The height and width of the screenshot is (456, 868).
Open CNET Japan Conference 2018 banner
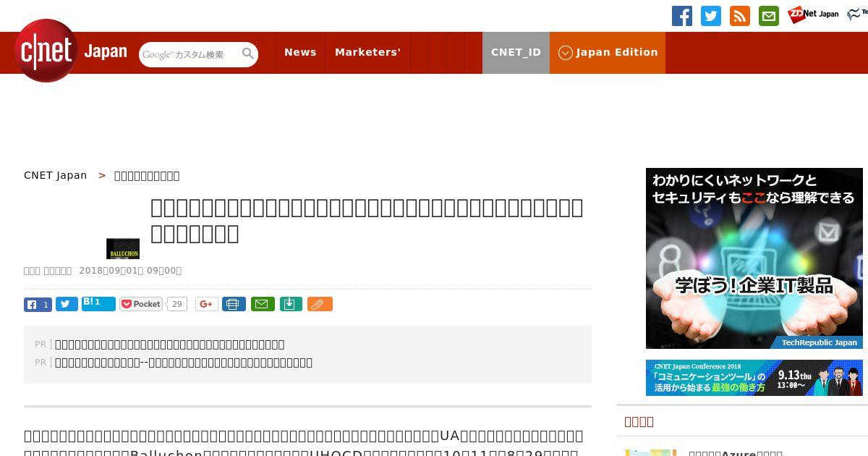[x=754, y=378]
